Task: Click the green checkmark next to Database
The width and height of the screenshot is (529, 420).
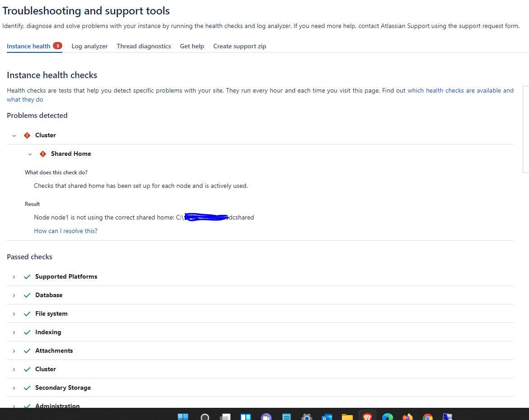Action: coord(27,295)
